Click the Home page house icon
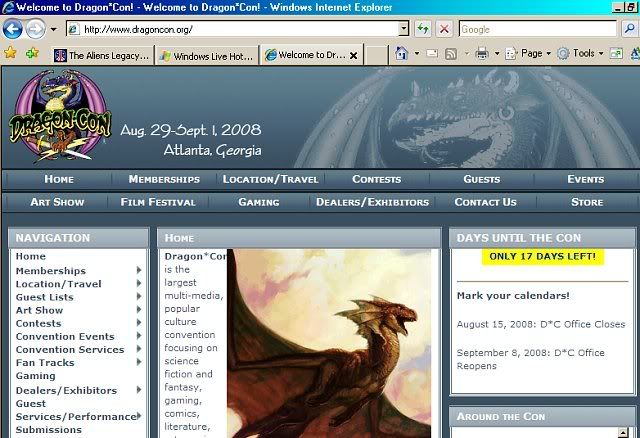The width and height of the screenshot is (640, 438). click(x=402, y=53)
